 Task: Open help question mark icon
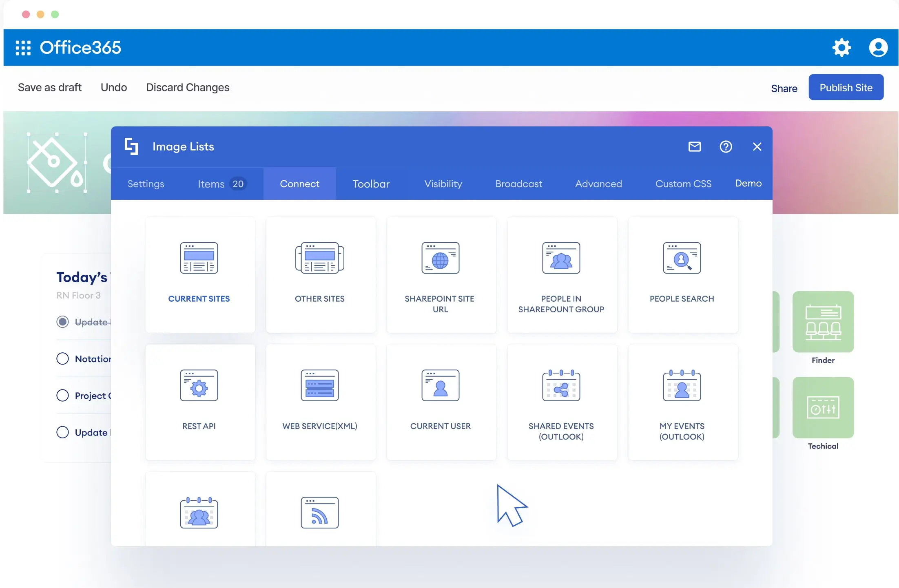pos(726,147)
